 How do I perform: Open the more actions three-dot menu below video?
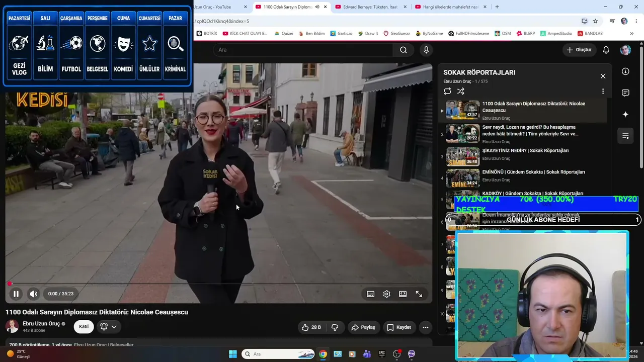pyautogui.click(x=426, y=327)
